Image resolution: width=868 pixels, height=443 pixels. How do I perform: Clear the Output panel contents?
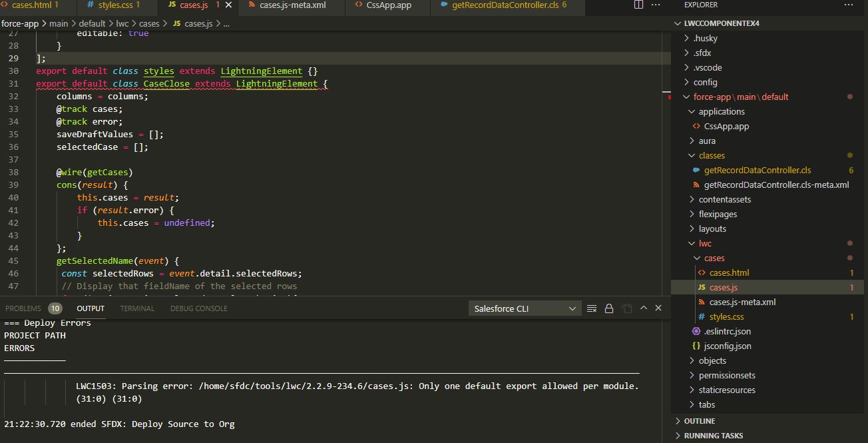click(590, 308)
